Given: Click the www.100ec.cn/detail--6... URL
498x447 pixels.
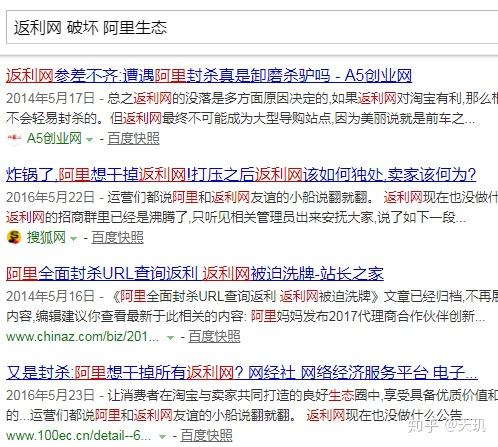Looking at the screenshot, I should point(78,436).
